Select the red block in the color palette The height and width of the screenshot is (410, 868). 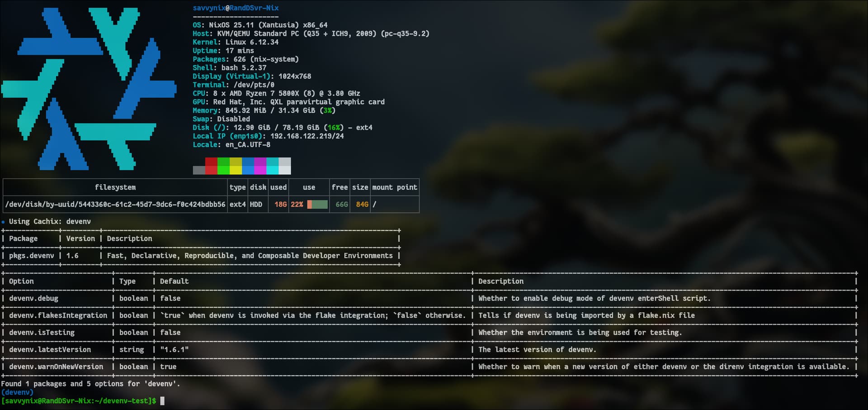click(211, 166)
